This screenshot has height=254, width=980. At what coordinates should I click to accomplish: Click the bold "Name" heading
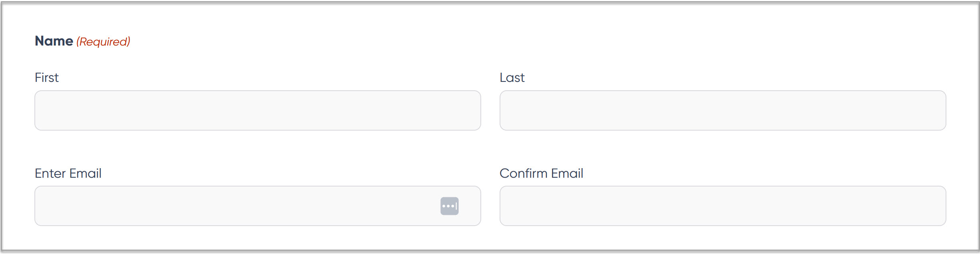54,41
